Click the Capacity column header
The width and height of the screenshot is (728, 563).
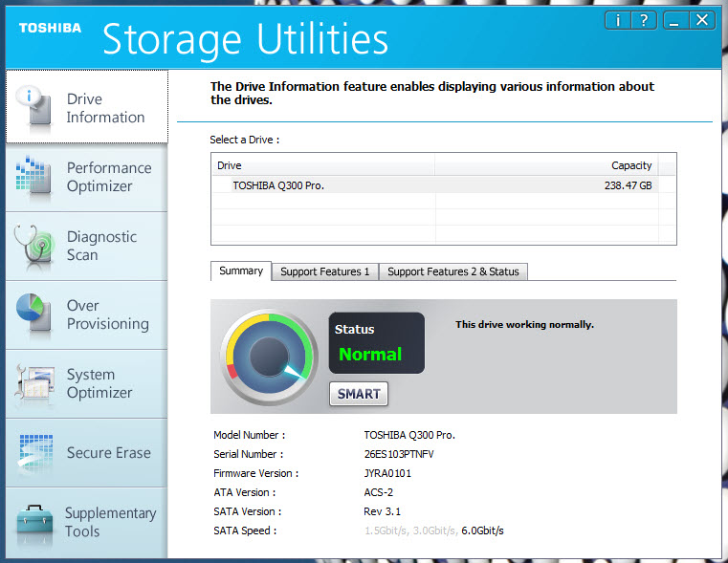point(546,165)
